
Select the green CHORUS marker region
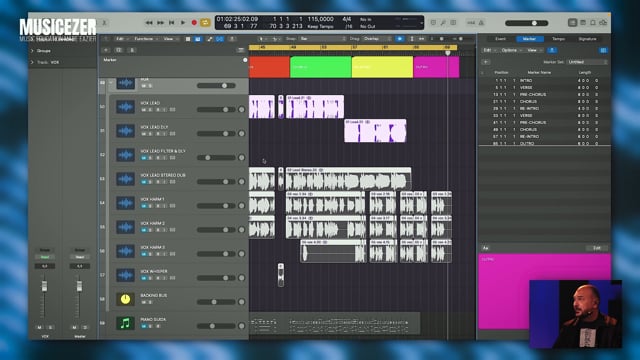320,67
